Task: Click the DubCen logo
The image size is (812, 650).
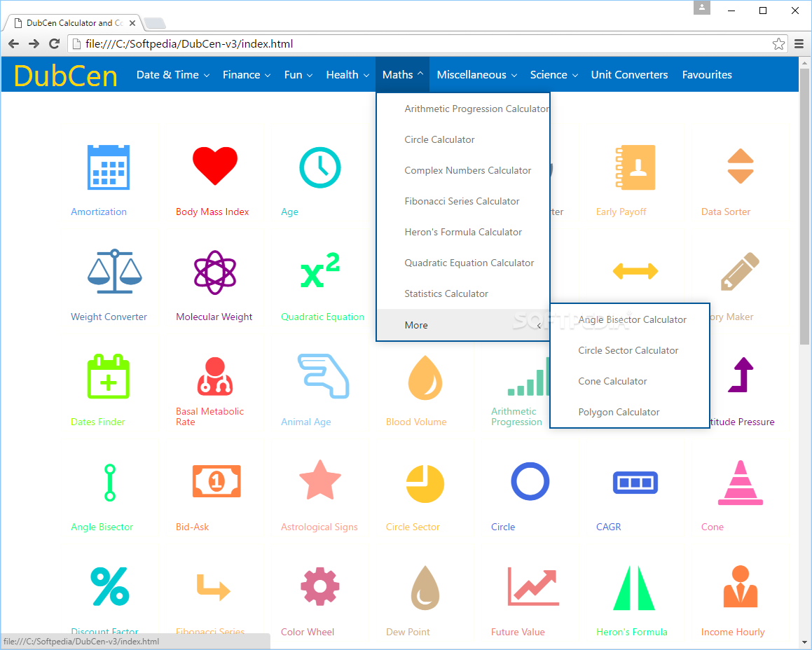Action: (x=66, y=76)
